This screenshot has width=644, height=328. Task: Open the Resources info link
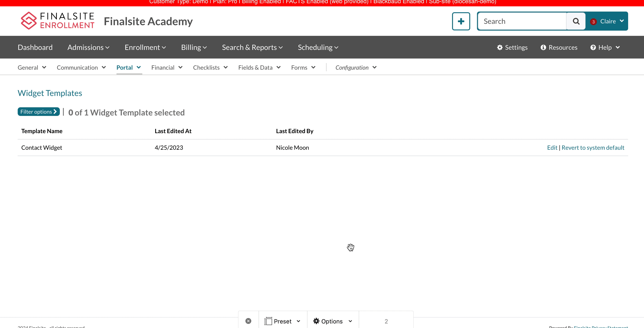click(559, 47)
